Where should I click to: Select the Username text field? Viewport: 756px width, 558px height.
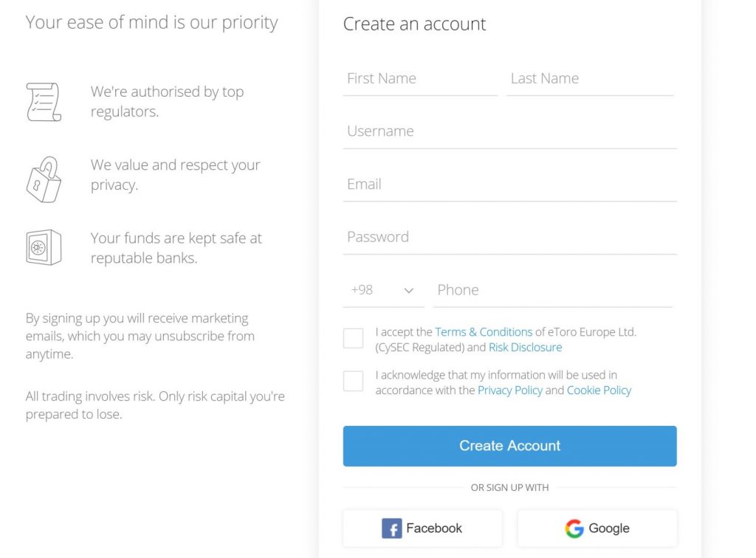click(x=509, y=131)
